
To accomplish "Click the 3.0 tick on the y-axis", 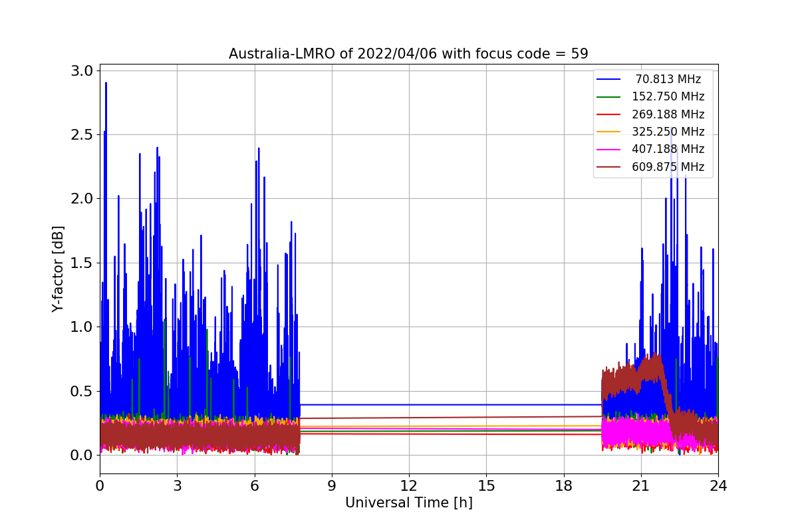I will click(81, 70).
